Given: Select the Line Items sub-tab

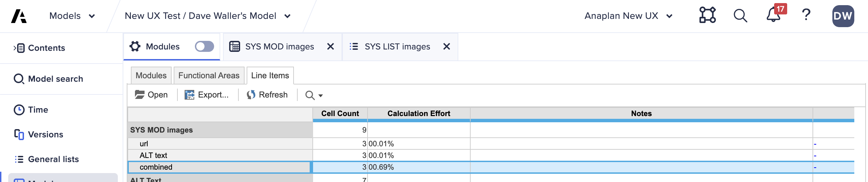Looking at the screenshot, I should click(x=270, y=76).
